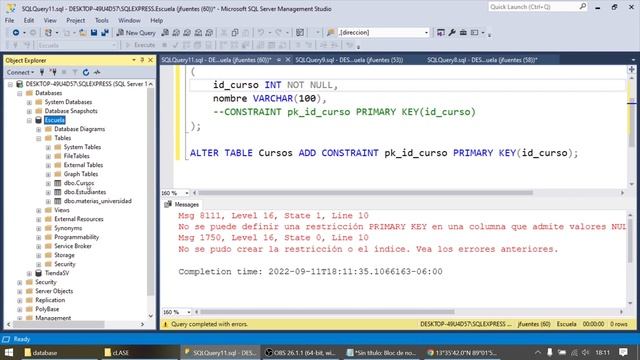
Task: Click the Refresh icon in Object Explorer
Action: 86,72
